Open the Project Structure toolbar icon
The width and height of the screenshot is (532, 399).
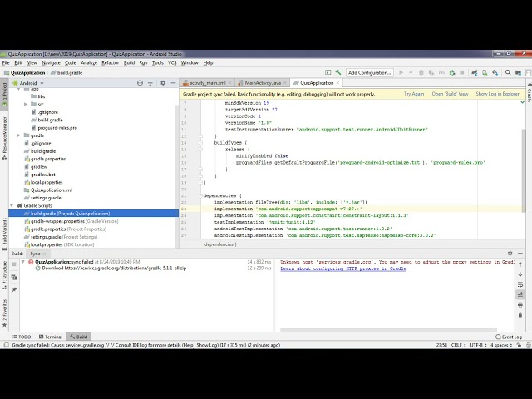point(518,72)
